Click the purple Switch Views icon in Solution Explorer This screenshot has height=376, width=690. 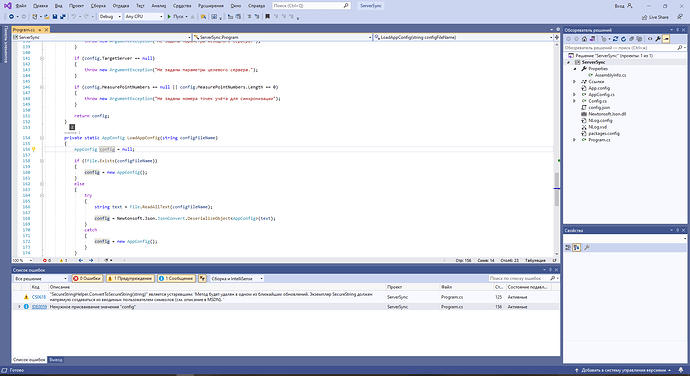592,39
